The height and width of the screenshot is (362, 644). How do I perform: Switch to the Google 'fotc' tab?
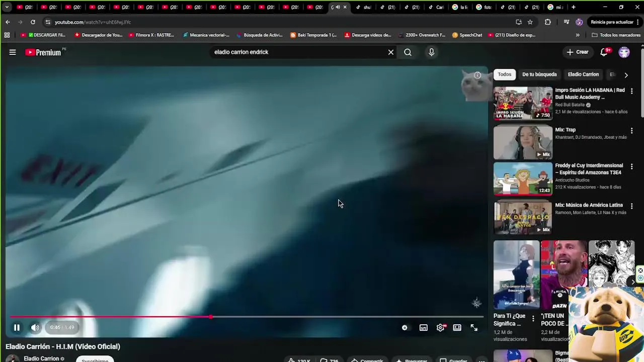[484, 7]
